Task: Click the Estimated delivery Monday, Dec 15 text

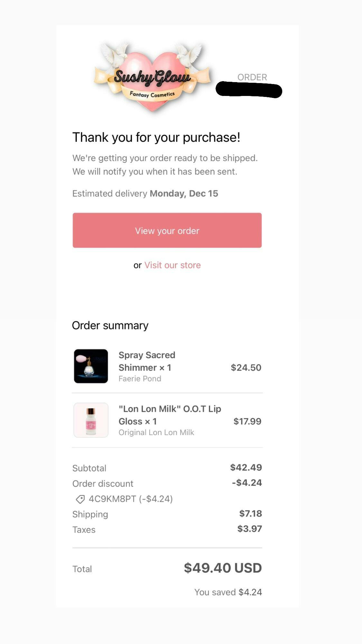Action: click(x=145, y=194)
